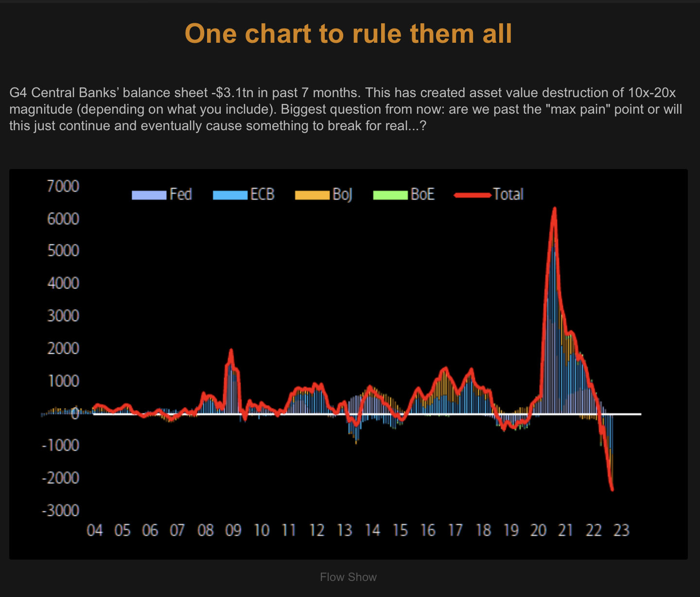Click the "One chart to rule them all" headline
The image size is (700, 597).
point(348,34)
